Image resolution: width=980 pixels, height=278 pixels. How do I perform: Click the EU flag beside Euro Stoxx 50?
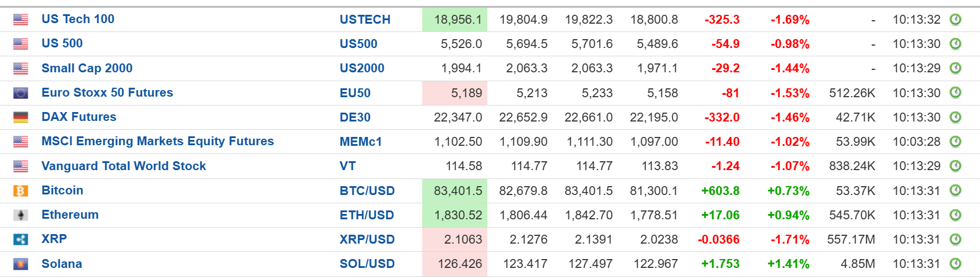point(21,93)
